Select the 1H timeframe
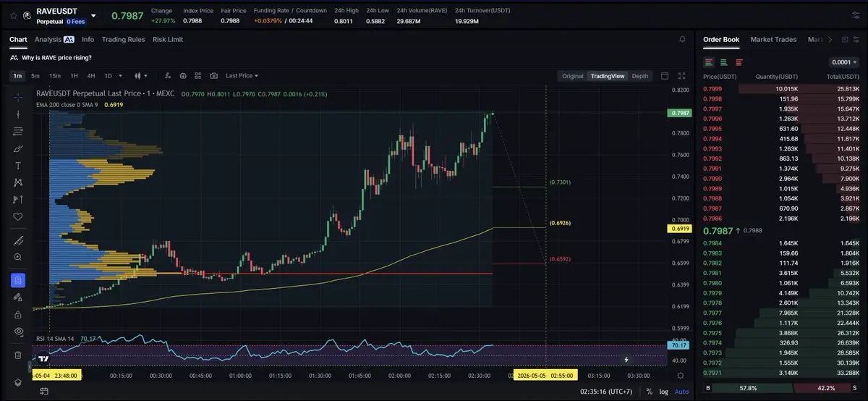 74,75
